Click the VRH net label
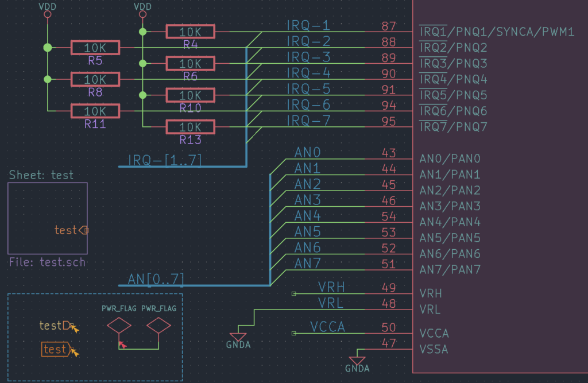588x383 pixels. (x=332, y=287)
